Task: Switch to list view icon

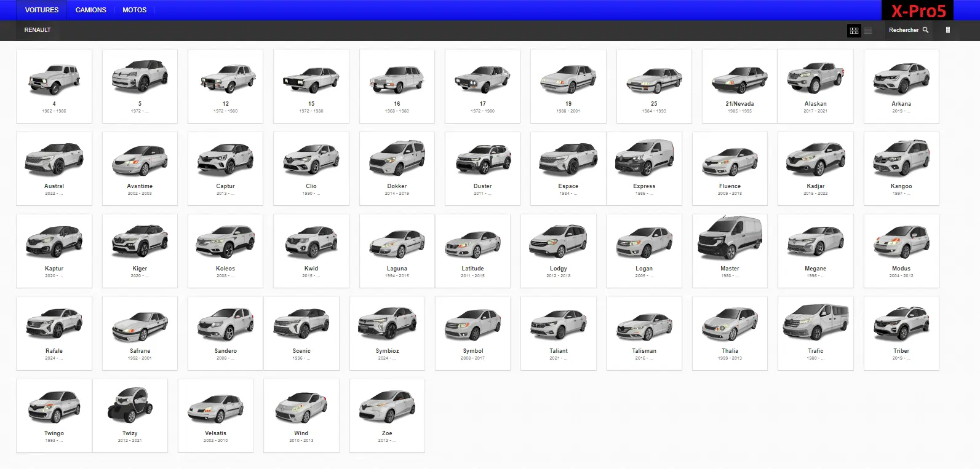Action: (x=868, y=30)
